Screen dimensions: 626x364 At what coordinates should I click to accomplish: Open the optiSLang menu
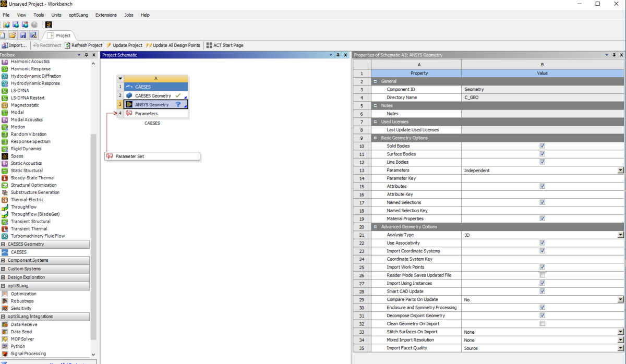(78, 15)
